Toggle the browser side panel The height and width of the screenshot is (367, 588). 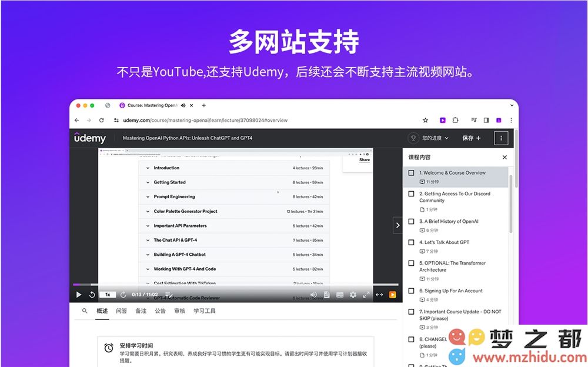click(486, 121)
